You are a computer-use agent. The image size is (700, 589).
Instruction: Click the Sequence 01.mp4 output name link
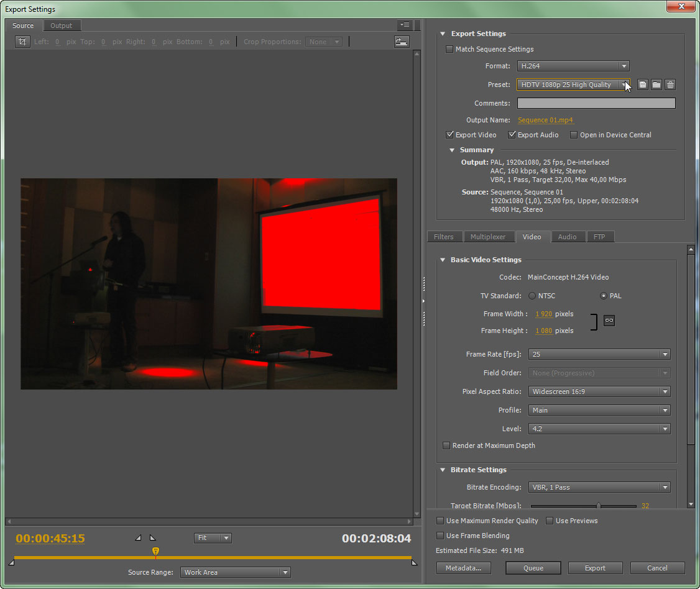point(545,120)
